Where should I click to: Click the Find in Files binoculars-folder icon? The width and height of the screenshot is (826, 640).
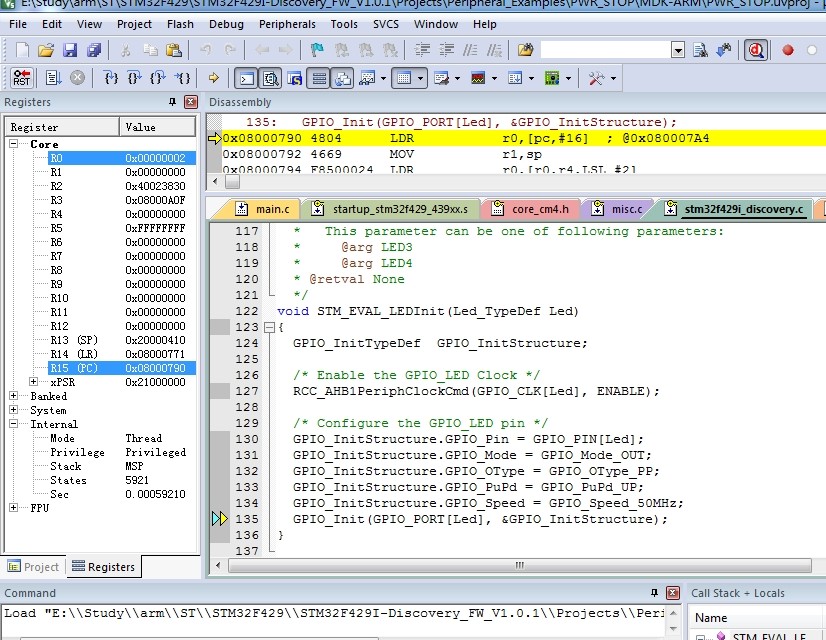[525, 50]
